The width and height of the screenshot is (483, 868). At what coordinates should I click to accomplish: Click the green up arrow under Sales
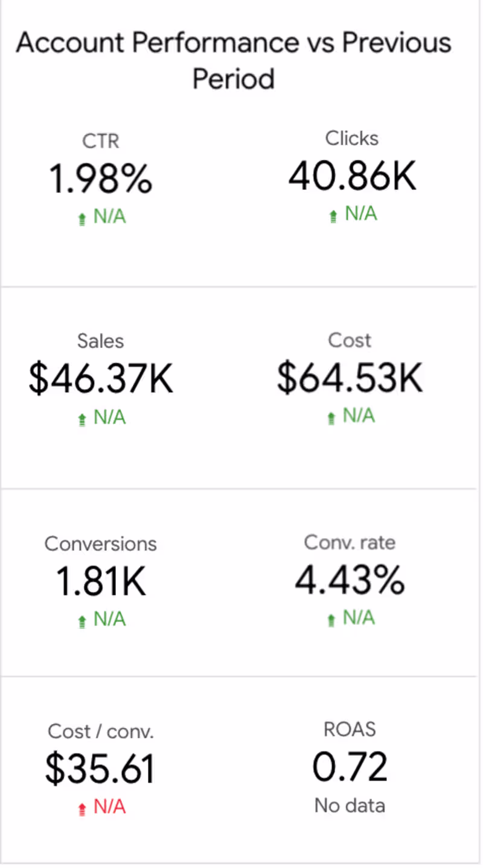tap(83, 420)
